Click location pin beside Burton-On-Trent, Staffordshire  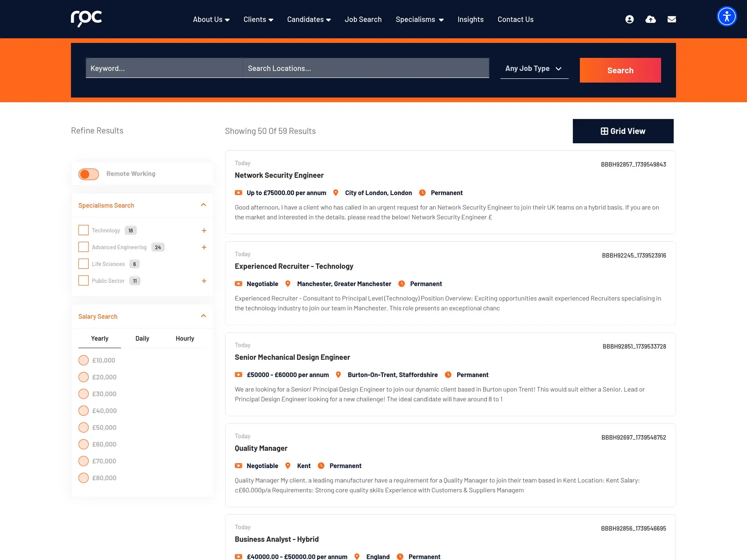[338, 375]
